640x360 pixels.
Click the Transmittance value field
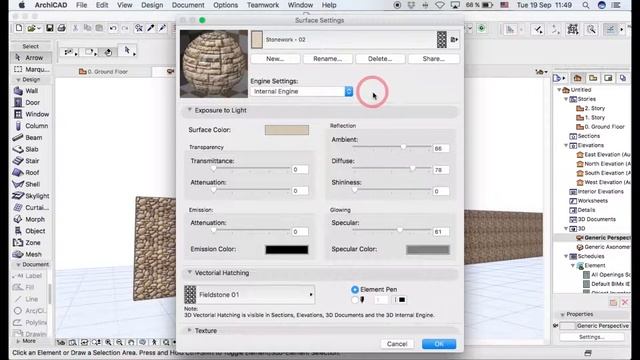click(x=300, y=169)
